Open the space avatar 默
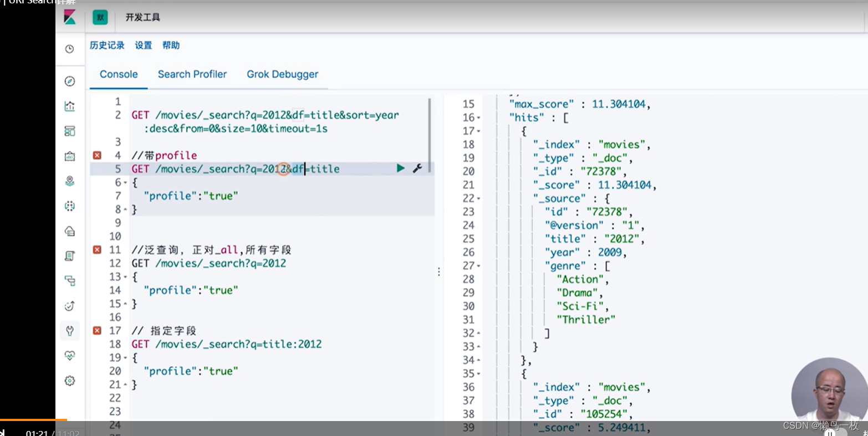The width and height of the screenshot is (868, 436). click(x=100, y=17)
